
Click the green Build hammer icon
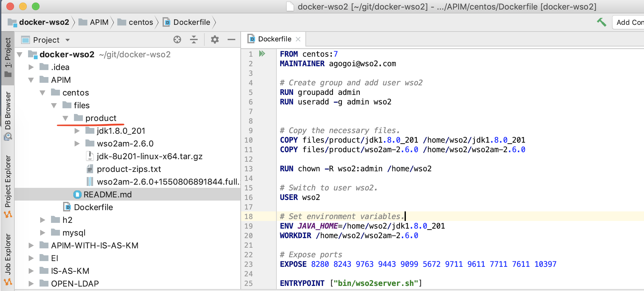click(601, 22)
